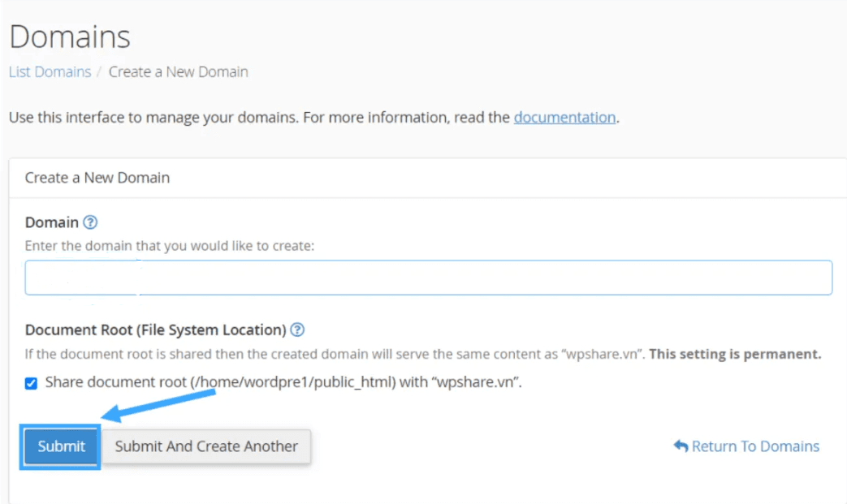Click the bold Domain field label
The image size is (847, 504).
coord(52,222)
